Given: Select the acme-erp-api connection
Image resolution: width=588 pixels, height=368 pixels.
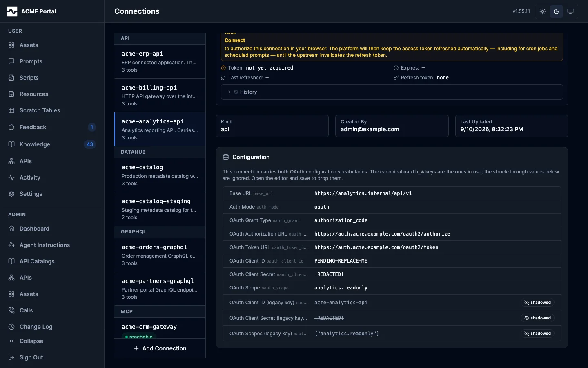Looking at the screenshot, I should tap(160, 61).
